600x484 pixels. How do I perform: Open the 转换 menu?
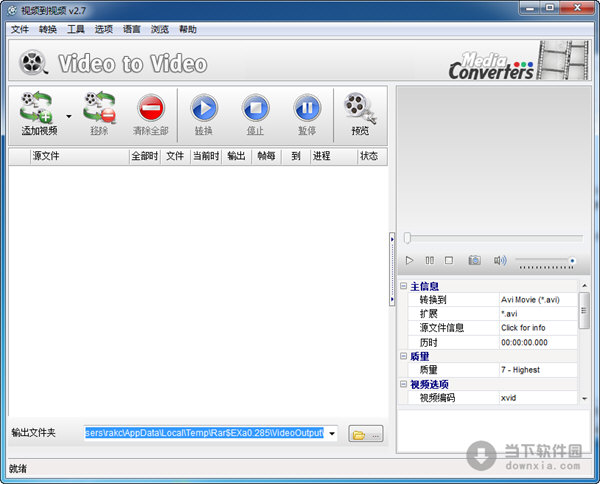48,29
